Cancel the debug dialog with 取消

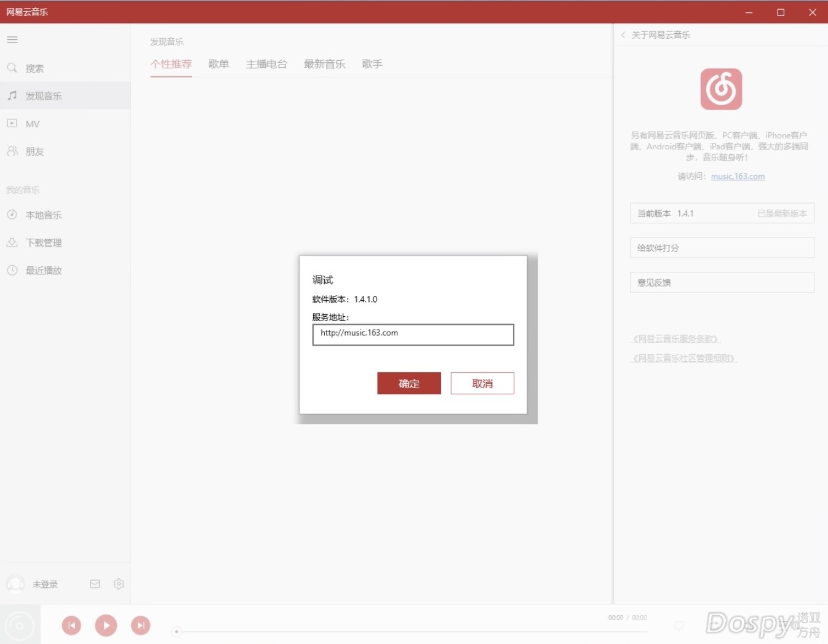[x=482, y=383]
